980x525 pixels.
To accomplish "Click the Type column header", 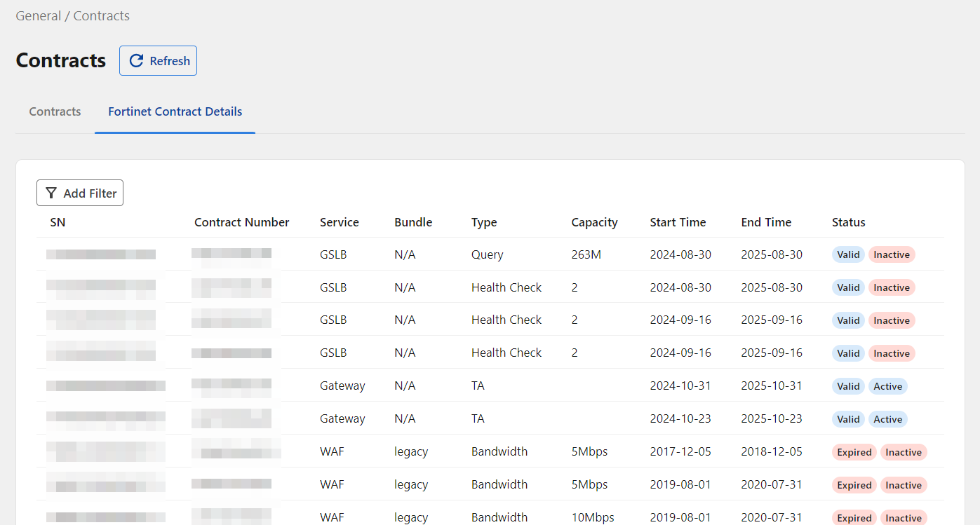I will point(484,222).
